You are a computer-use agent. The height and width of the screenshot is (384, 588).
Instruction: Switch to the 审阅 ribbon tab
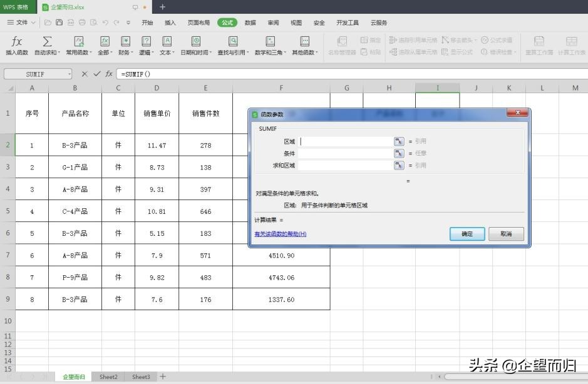tap(274, 23)
